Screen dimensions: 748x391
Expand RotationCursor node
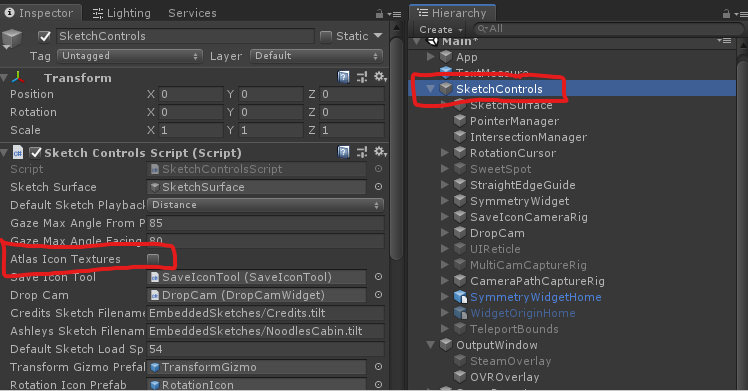pyautogui.click(x=445, y=153)
